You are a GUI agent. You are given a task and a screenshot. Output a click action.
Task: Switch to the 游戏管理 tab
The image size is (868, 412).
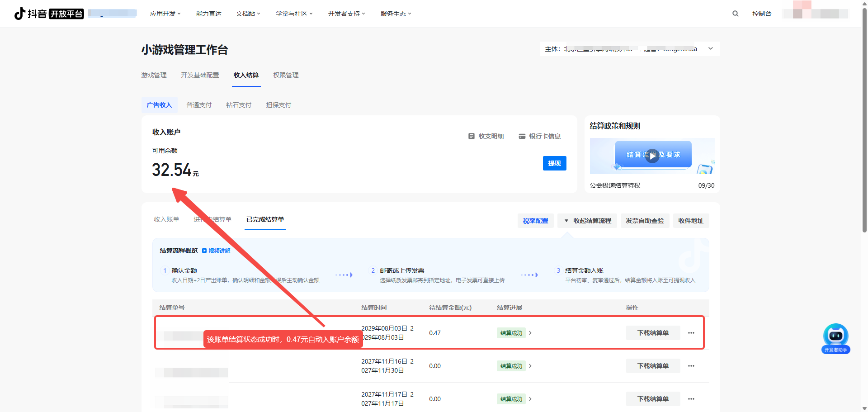click(x=154, y=75)
